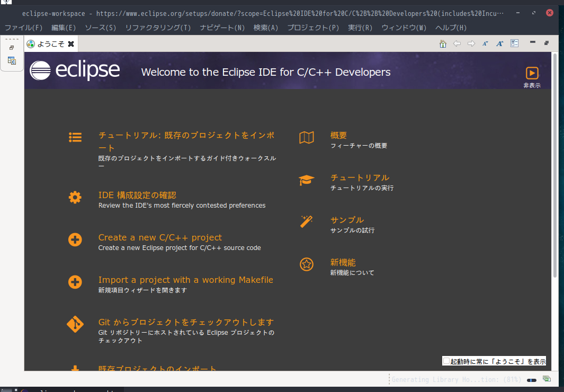Open the C/C++ perspective icon in left trim
The image size is (564, 392).
12,60
